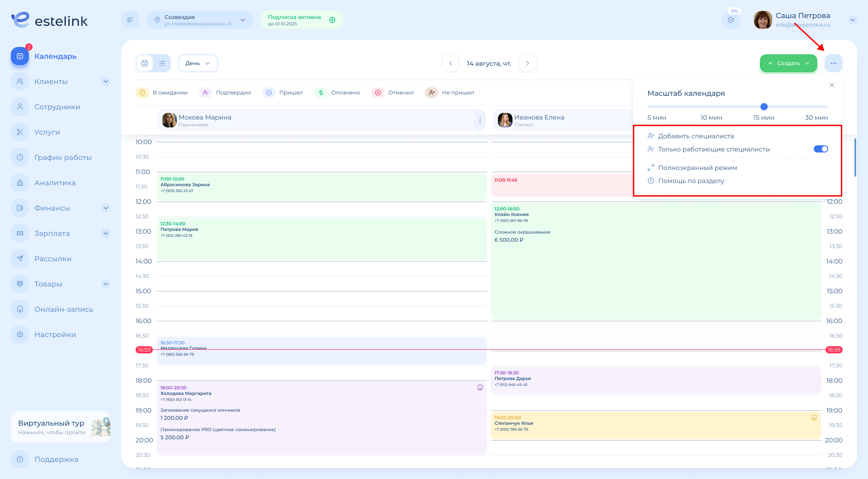Collapse sidebar with hamburger menu icon

130,20
